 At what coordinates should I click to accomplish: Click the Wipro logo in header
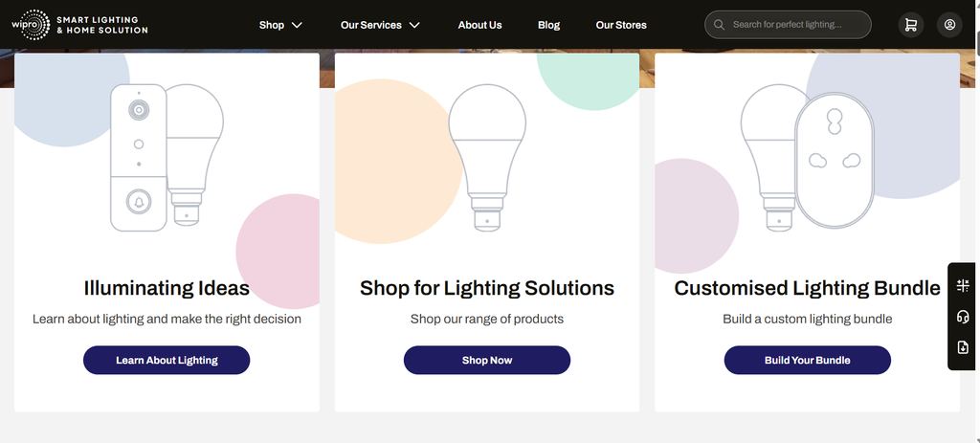click(79, 25)
